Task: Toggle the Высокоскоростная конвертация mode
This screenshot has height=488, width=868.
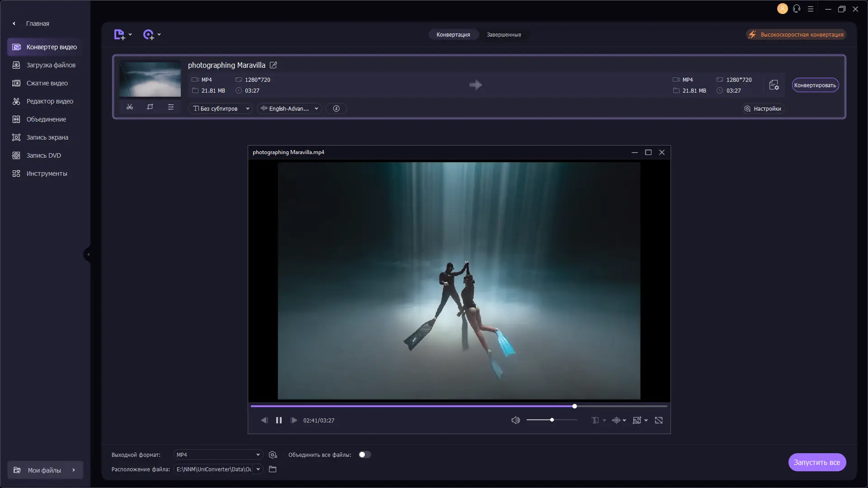Action: coord(796,34)
